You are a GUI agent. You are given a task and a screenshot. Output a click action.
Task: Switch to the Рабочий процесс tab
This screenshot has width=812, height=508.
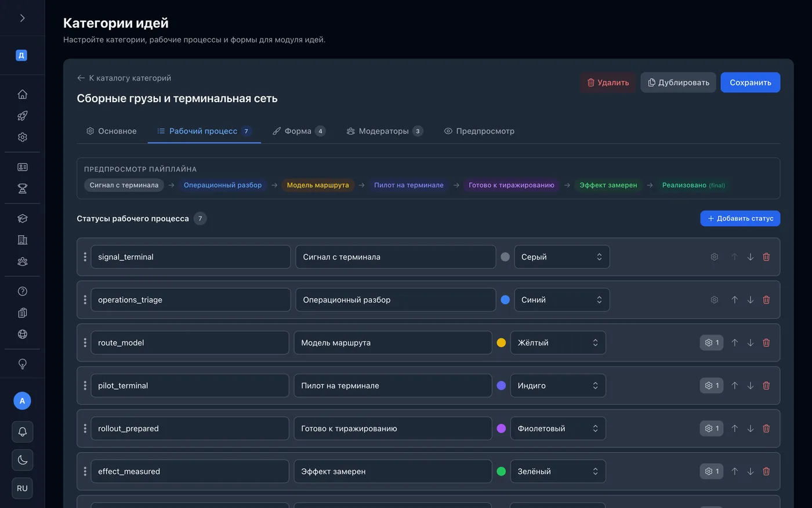pos(204,131)
